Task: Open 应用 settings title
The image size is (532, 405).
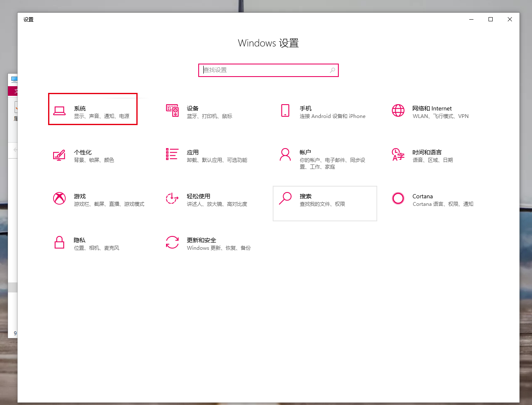Action: (193, 152)
